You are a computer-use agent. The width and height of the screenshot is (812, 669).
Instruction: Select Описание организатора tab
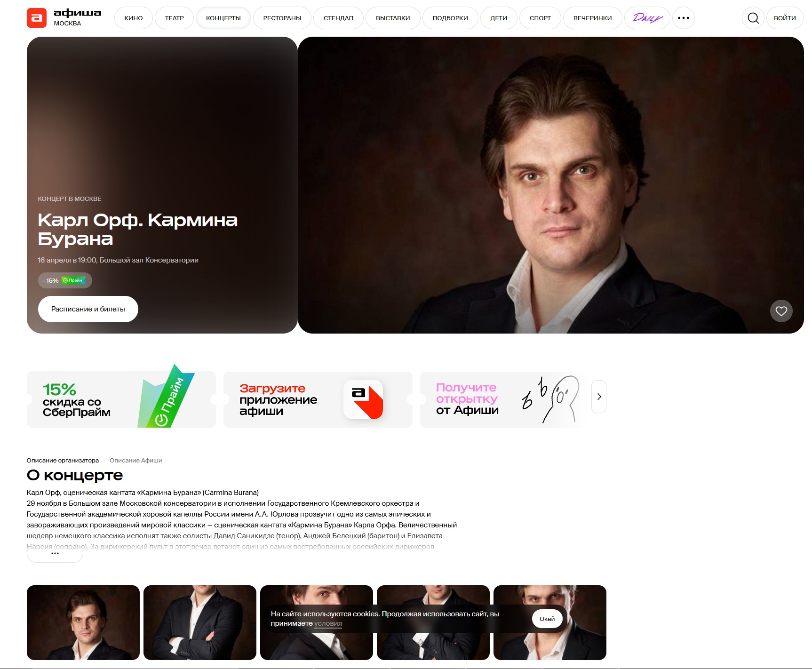(x=63, y=461)
